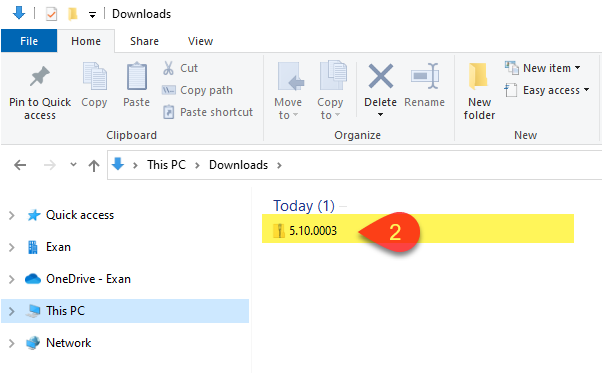The height and width of the screenshot is (373, 602).
Task: Switch to the Share ribbon tab
Action: 144,41
